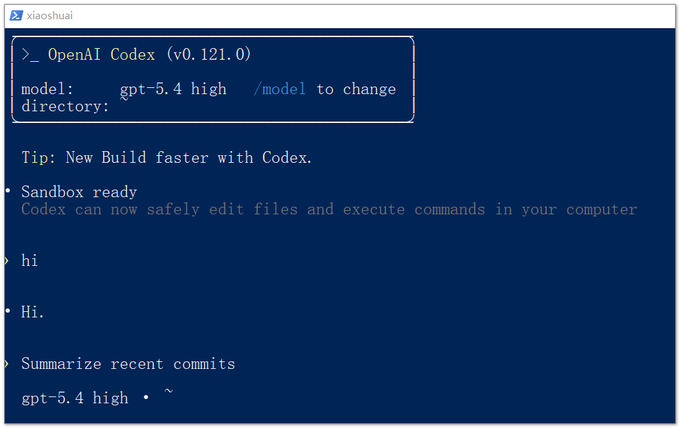Click the xiaoshuai window title
The height and width of the screenshot is (428, 680).
pyautogui.click(x=49, y=16)
